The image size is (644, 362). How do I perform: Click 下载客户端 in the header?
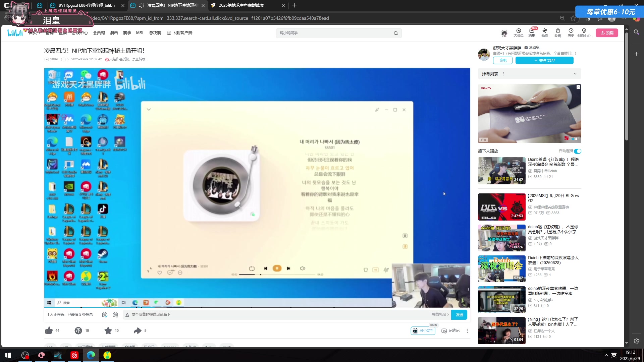click(180, 33)
